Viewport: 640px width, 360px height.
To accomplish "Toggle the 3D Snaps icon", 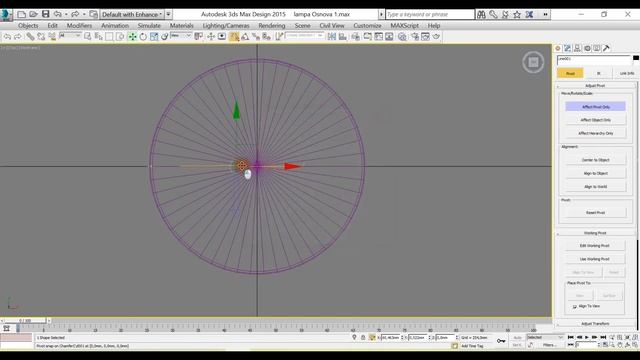I will [234, 37].
